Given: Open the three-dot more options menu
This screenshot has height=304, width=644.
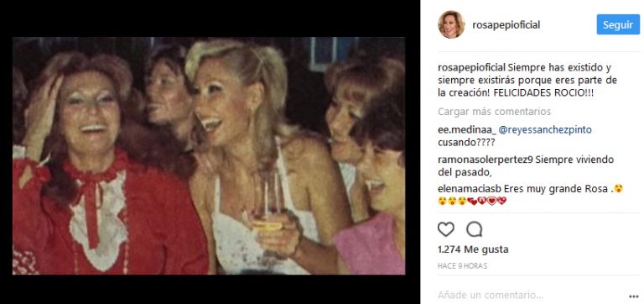Looking at the screenshot, I should (634, 296).
